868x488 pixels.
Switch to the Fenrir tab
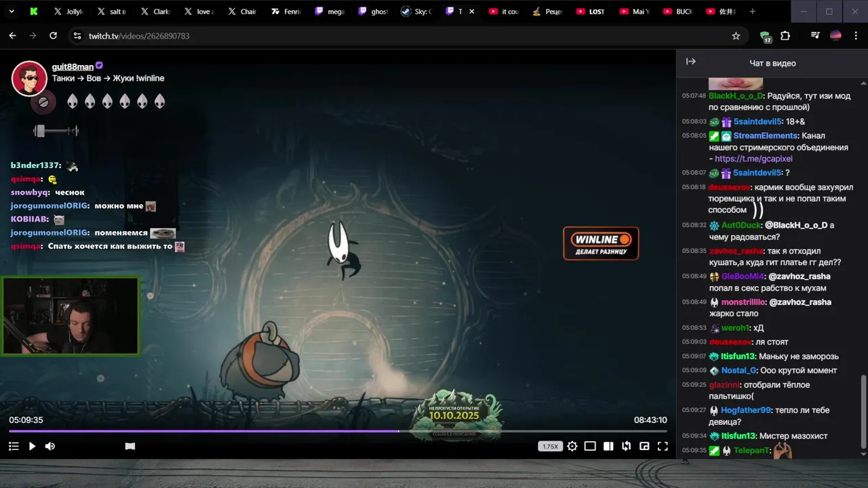tap(285, 12)
